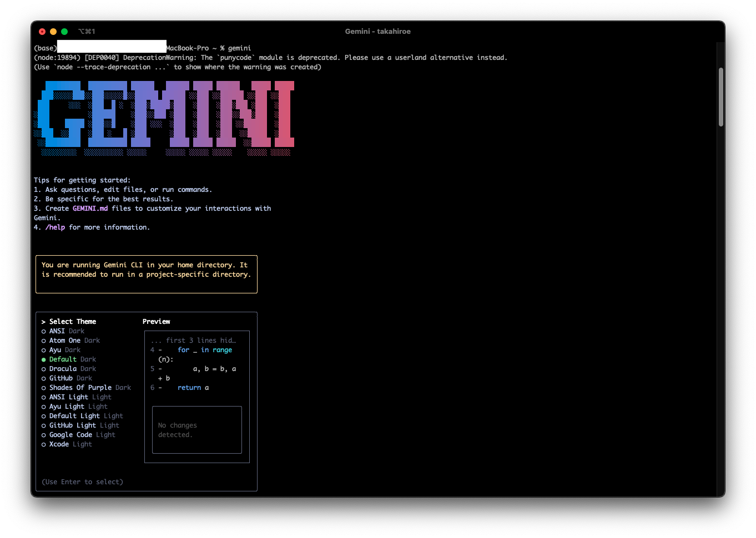Click the /help command link

click(55, 227)
